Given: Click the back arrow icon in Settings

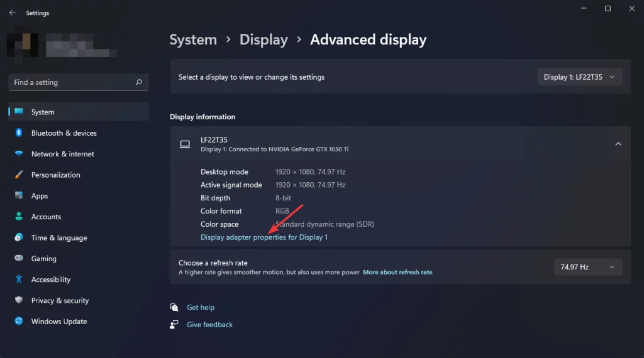Looking at the screenshot, I should pos(13,13).
